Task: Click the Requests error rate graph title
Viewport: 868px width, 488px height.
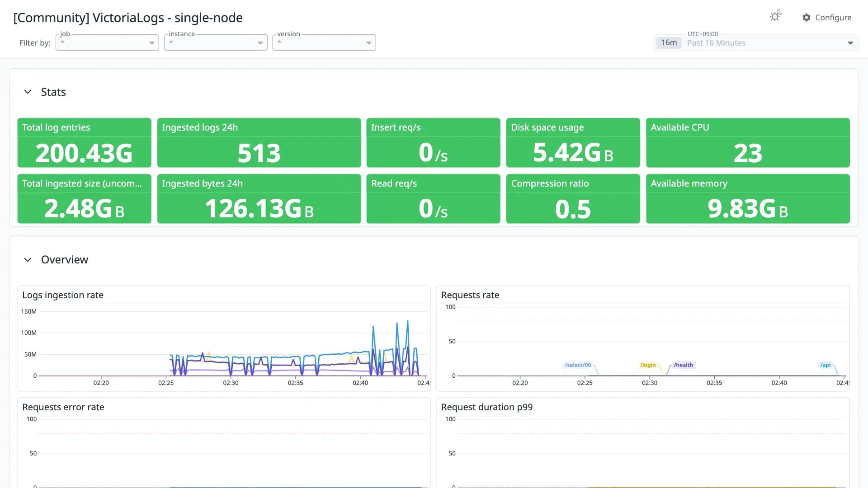Action: (63, 407)
